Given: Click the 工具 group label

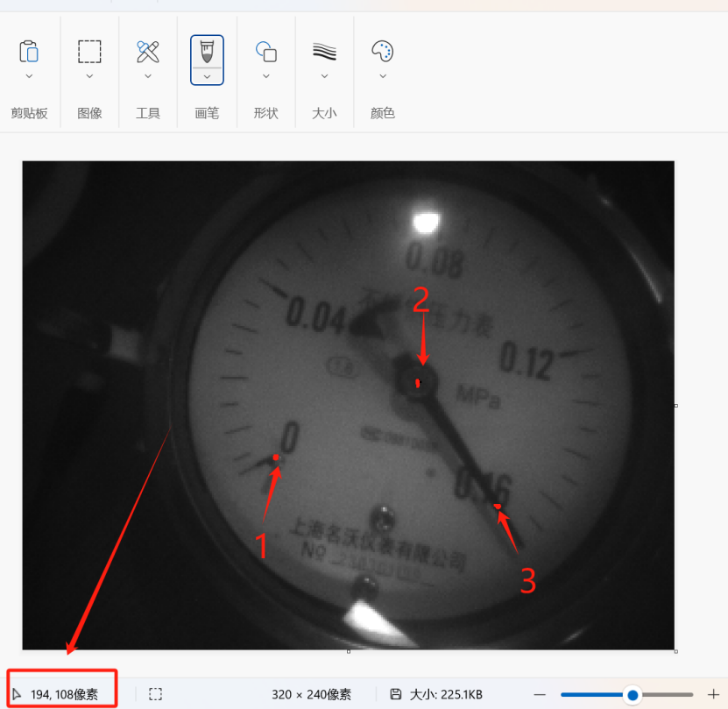Looking at the screenshot, I should point(148,113).
